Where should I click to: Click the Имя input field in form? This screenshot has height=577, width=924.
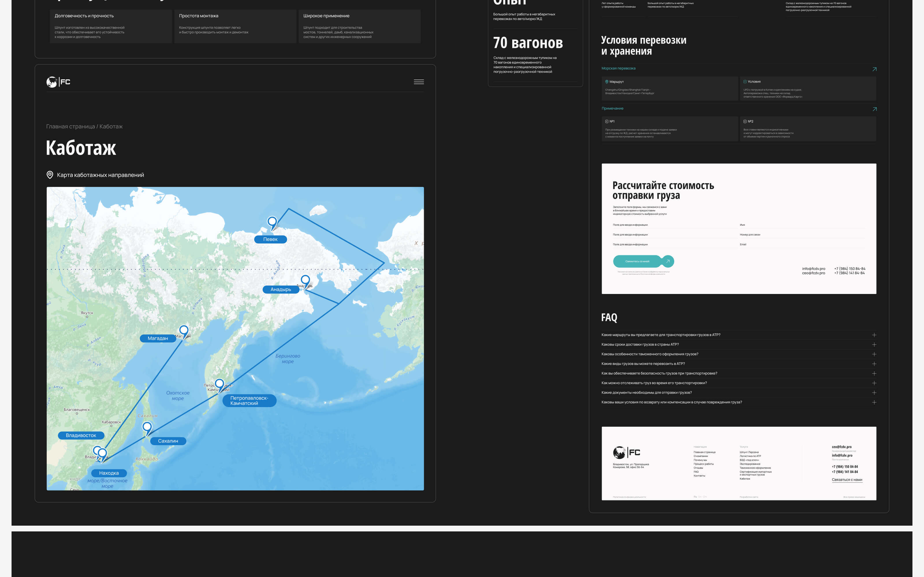802,225
